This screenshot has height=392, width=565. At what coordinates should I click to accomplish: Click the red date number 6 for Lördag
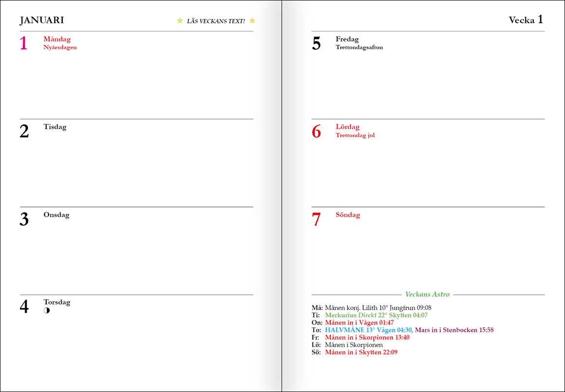[x=317, y=131]
